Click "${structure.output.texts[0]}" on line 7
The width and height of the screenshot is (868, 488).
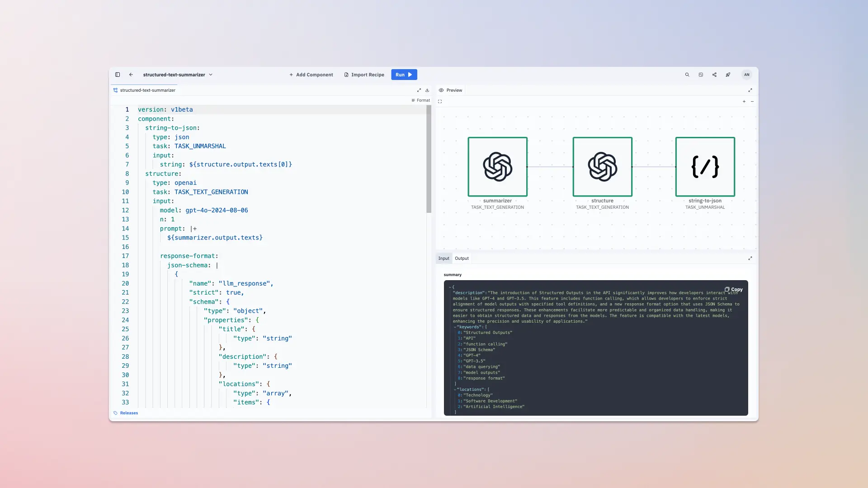coord(241,164)
